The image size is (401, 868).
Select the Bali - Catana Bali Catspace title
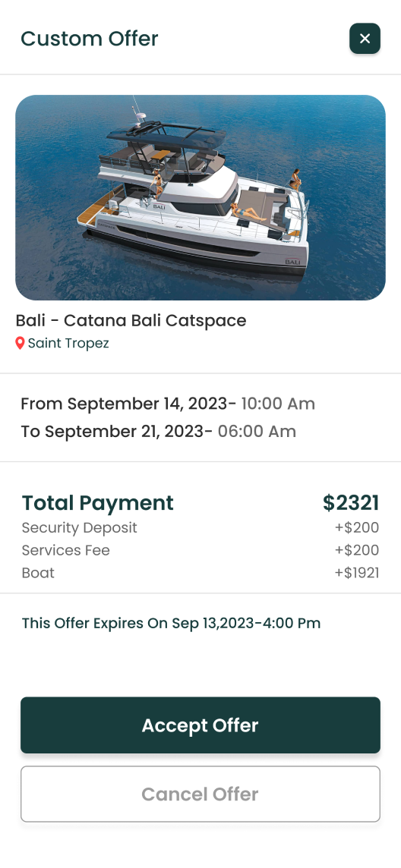[131, 320]
